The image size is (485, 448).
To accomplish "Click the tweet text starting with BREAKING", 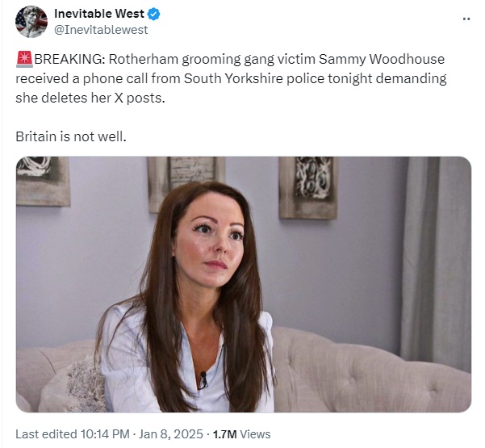I will coord(231,78).
